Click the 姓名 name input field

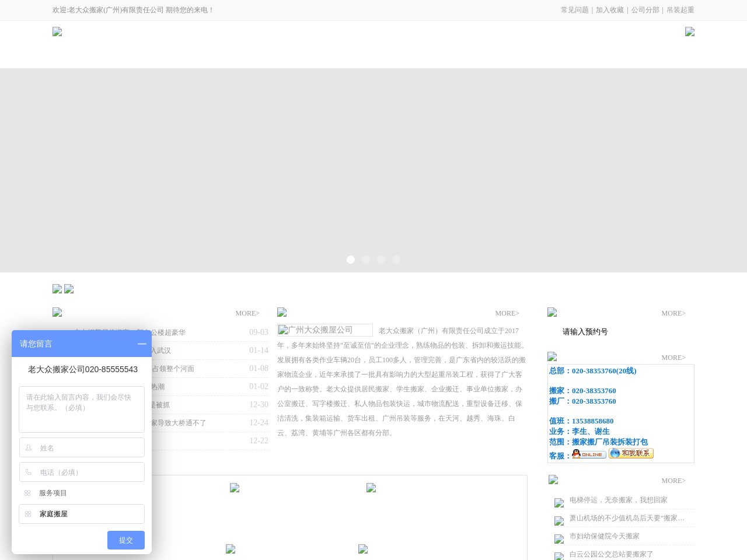click(x=82, y=448)
